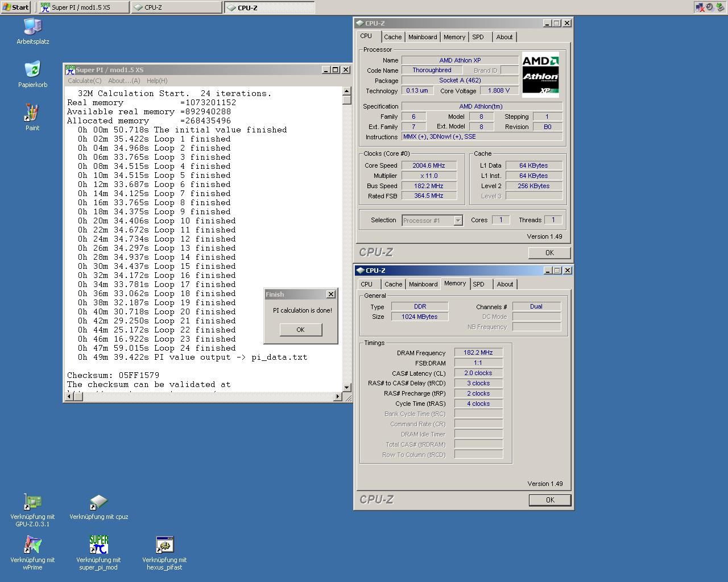Click the Super PI vertical scrollbar up arrow
This screenshot has height=582, width=728.
click(x=347, y=91)
